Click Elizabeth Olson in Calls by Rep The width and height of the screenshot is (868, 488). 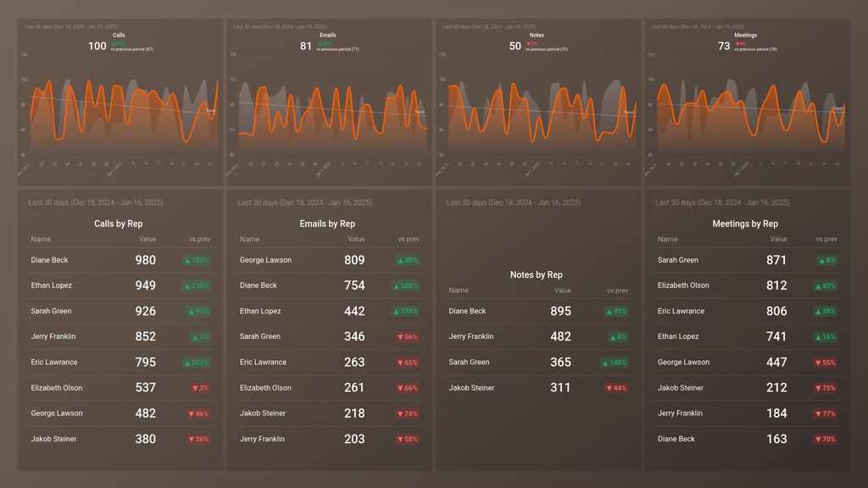coord(57,388)
